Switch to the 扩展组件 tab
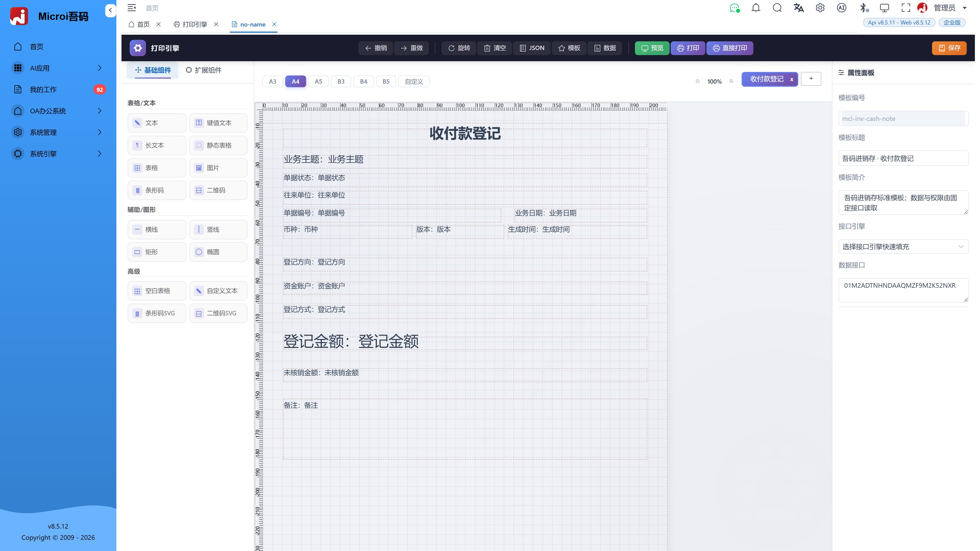The width and height of the screenshot is (980, 551). point(204,70)
